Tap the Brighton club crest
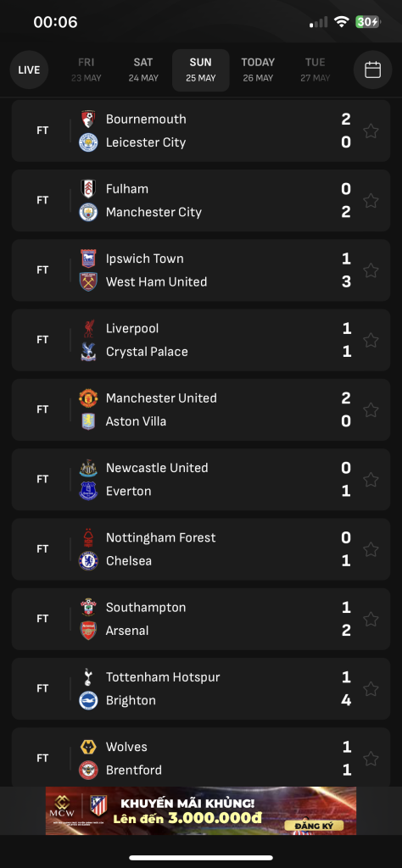This screenshot has width=402, height=868. coord(88,700)
